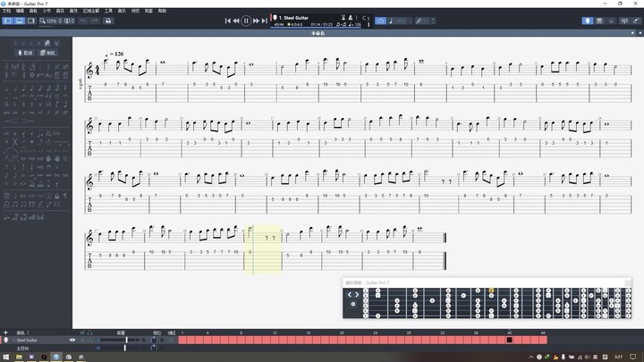Open the 帮助 menu
Screen dimensions: 644x362
point(162,11)
